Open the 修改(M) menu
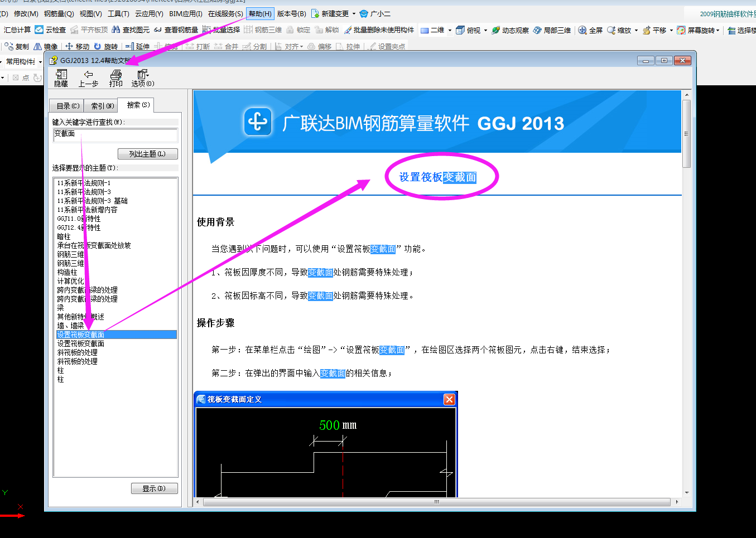 26,13
